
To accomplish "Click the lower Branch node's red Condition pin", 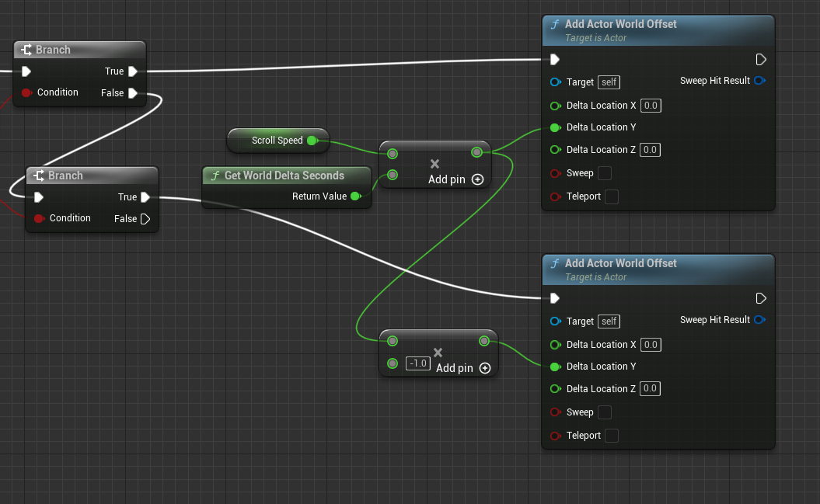I will pyautogui.click(x=39, y=218).
